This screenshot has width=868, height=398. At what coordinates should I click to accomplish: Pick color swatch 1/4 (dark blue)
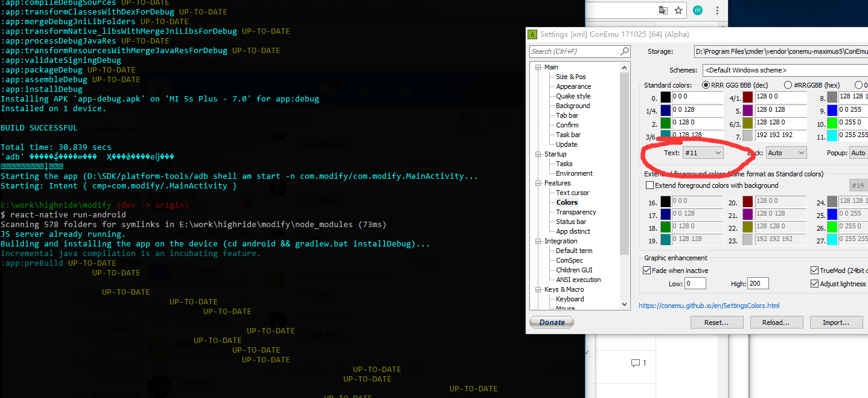tap(666, 111)
